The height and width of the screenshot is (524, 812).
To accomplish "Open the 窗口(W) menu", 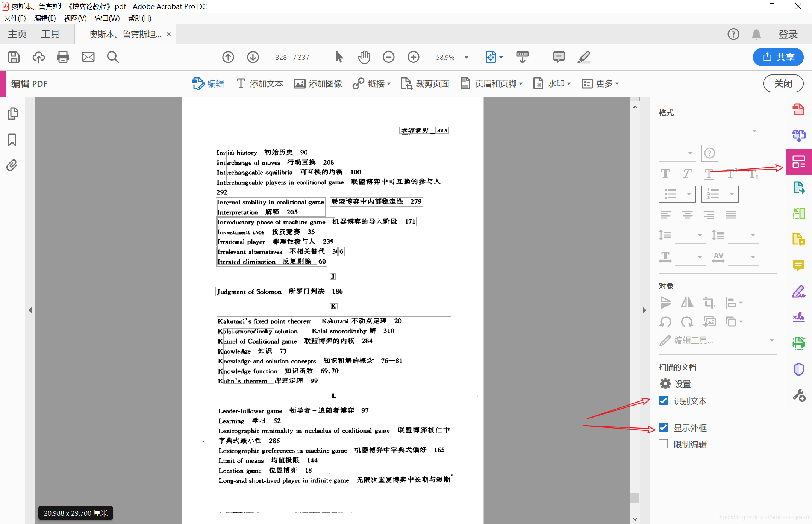I will (107, 18).
